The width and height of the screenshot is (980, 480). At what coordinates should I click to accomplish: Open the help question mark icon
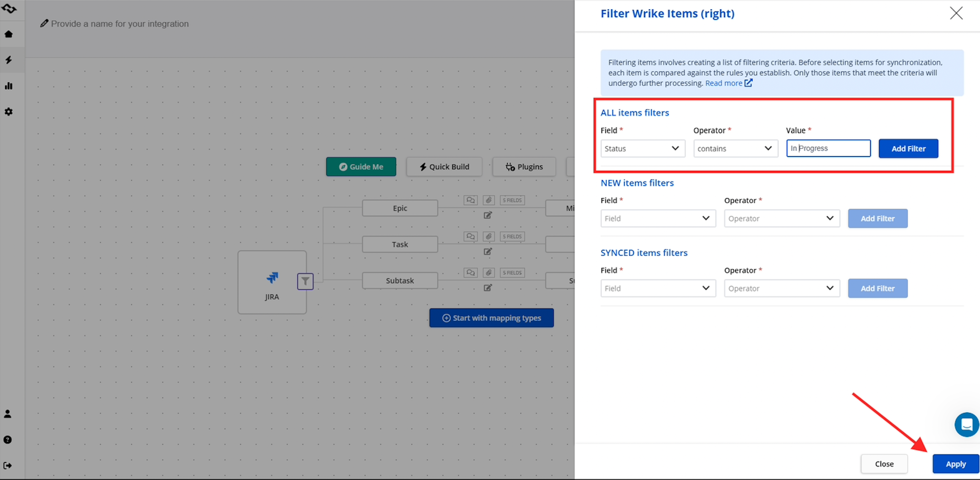[7, 440]
